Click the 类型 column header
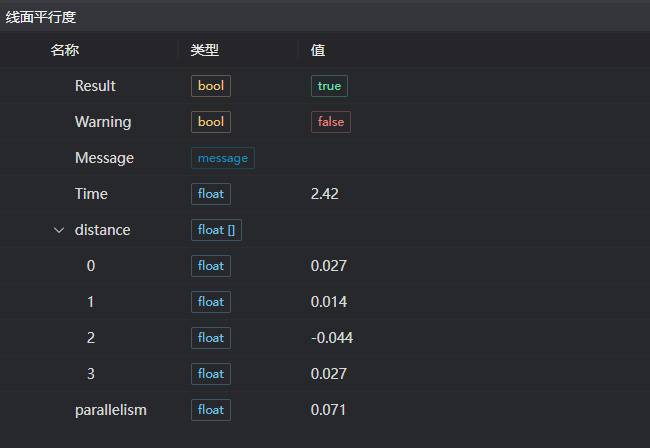This screenshot has height=448, width=650. (205, 50)
